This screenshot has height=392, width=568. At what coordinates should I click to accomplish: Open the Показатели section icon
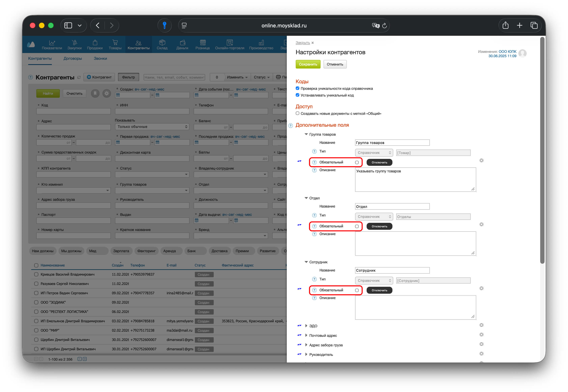coord(52,43)
